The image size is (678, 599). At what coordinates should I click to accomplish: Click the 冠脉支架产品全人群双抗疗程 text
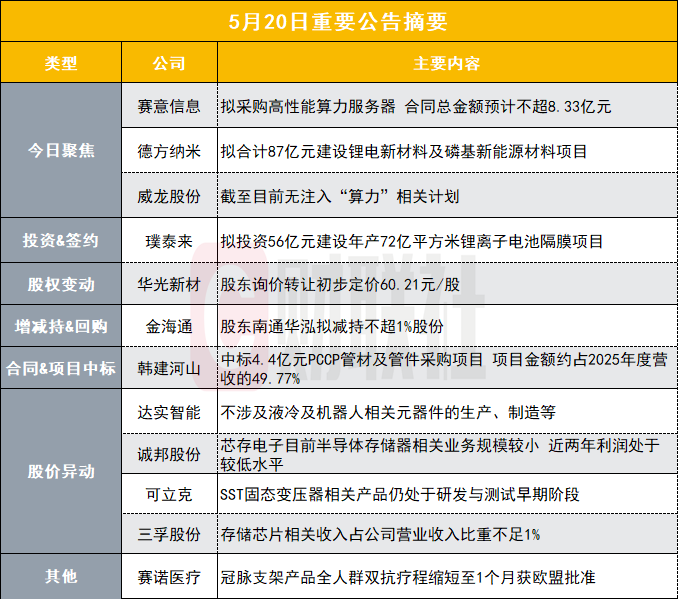pos(408,577)
